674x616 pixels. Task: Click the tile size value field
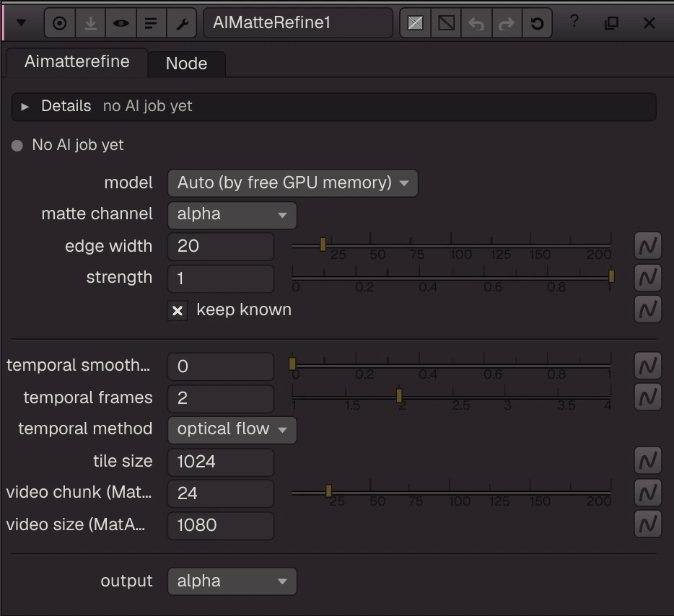pyautogui.click(x=221, y=462)
